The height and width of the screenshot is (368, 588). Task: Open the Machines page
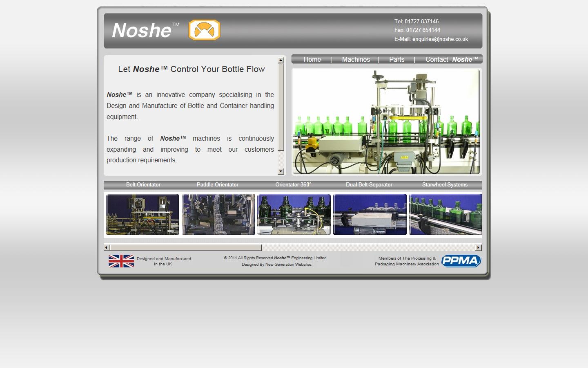[x=356, y=59]
